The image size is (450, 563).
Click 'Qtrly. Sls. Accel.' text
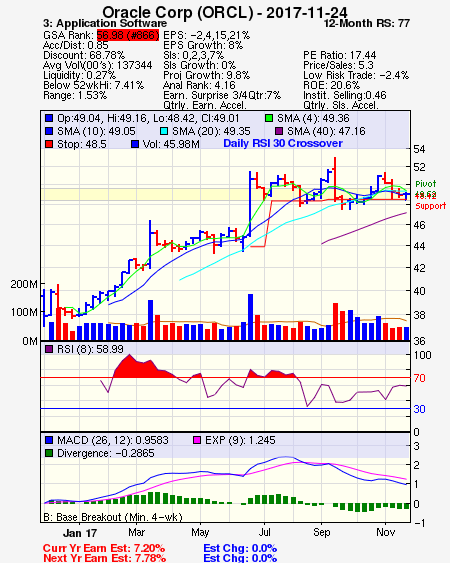(x=340, y=105)
